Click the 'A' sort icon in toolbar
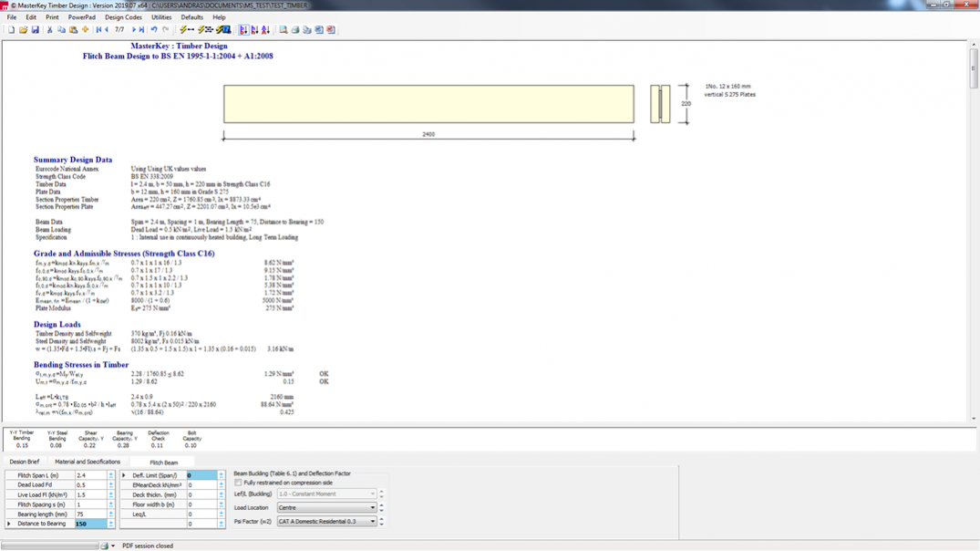 [265, 30]
